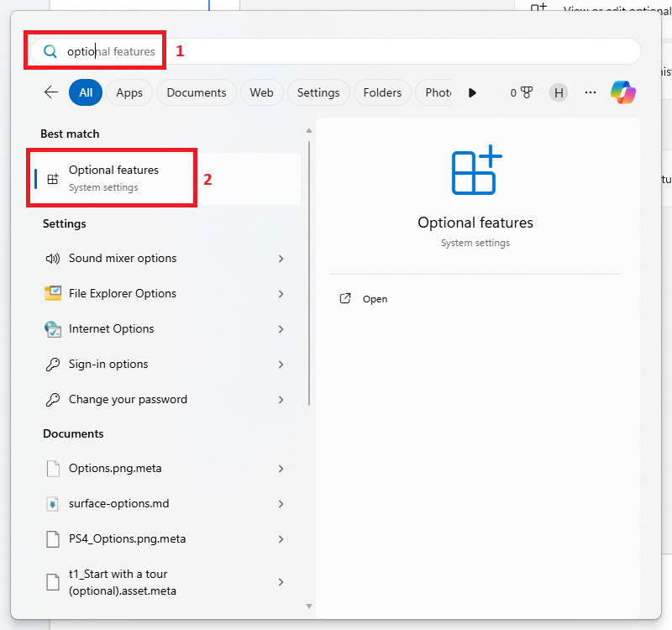Click the Open external-link icon
672x630 pixels.
(x=345, y=299)
